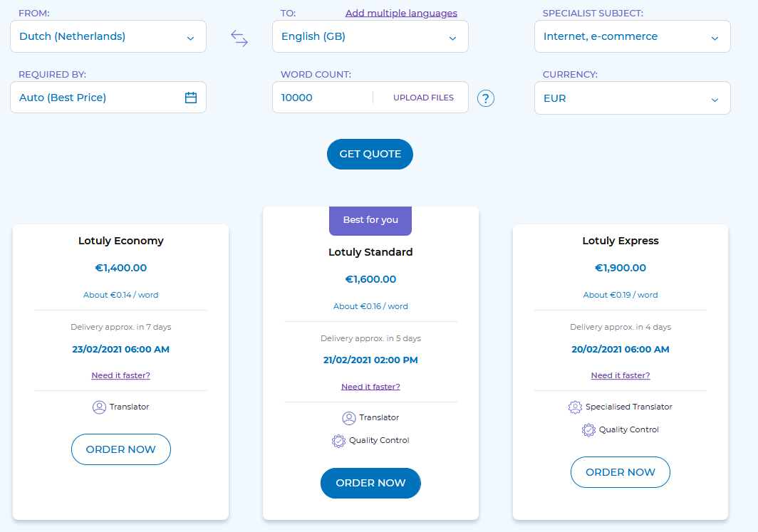Swap source and target languages arrows

click(239, 38)
